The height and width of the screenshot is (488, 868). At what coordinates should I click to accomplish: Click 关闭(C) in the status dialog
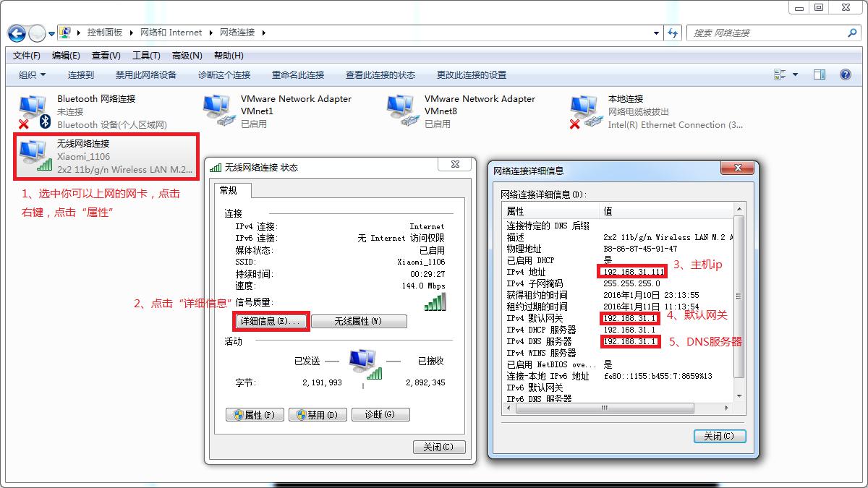438,448
